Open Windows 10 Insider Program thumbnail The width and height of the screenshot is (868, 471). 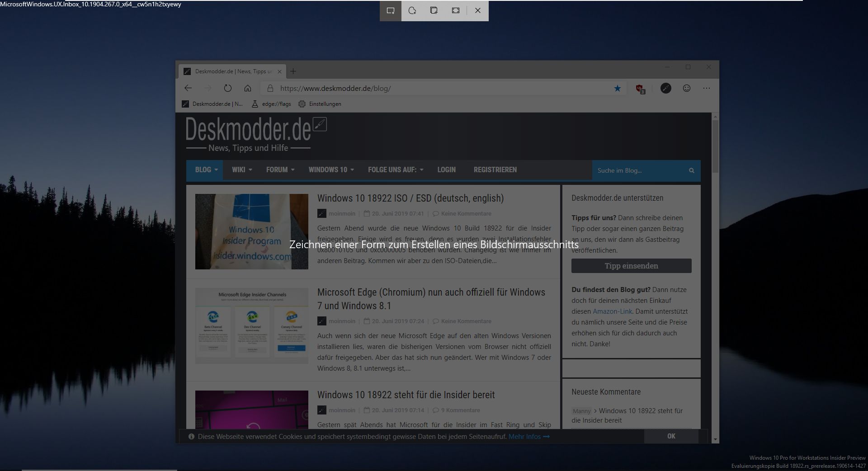click(252, 231)
